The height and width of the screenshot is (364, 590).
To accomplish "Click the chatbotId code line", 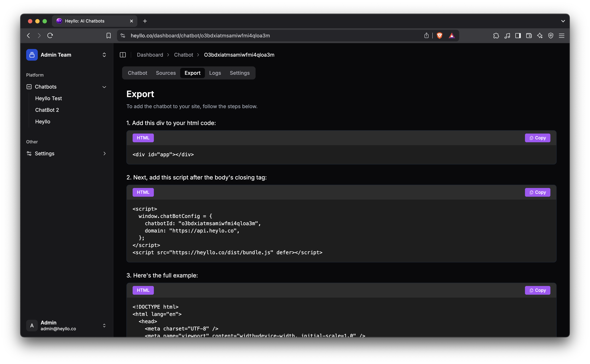I will coord(203,223).
